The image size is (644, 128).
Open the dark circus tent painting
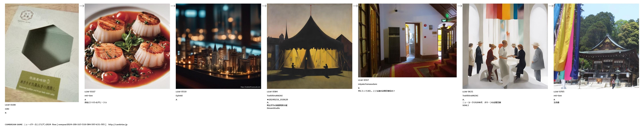309,46
